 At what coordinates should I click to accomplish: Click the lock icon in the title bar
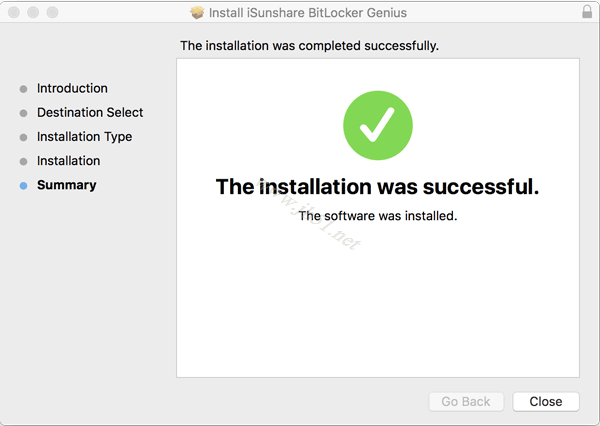[x=586, y=13]
